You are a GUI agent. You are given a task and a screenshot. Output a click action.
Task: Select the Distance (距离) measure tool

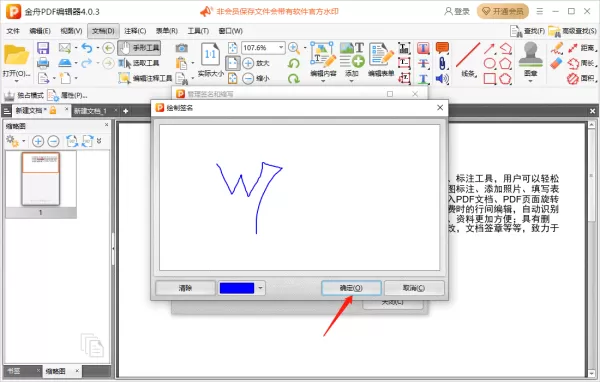pos(582,48)
